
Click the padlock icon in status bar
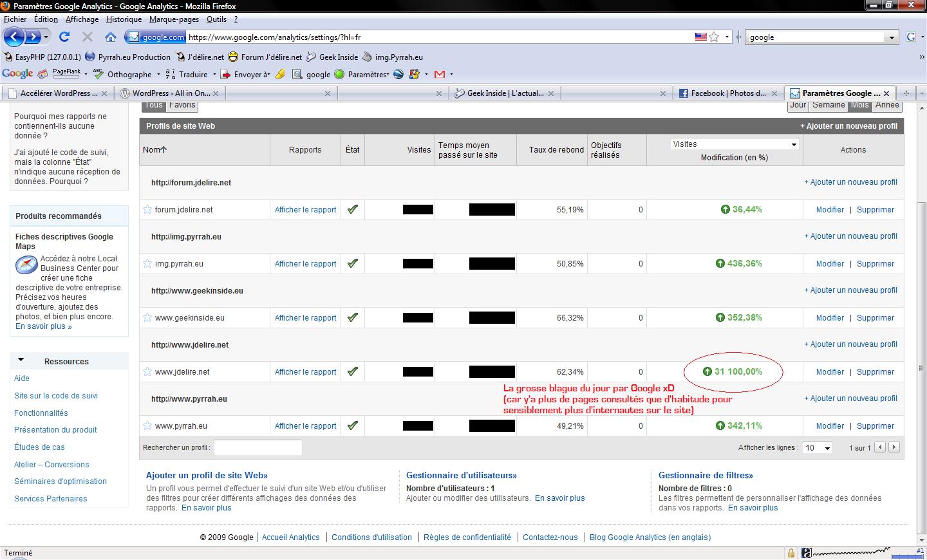point(791,553)
